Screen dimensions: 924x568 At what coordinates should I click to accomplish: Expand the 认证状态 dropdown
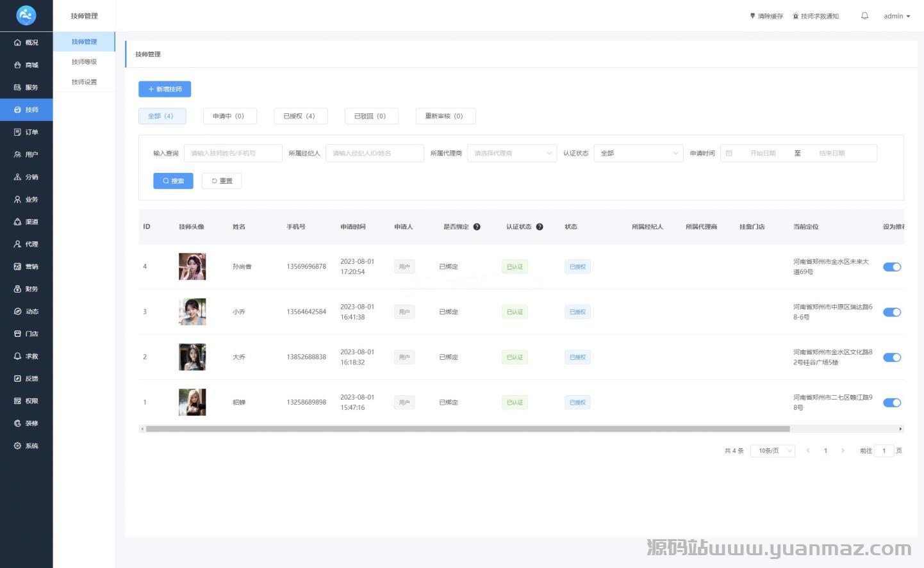click(638, 153)
